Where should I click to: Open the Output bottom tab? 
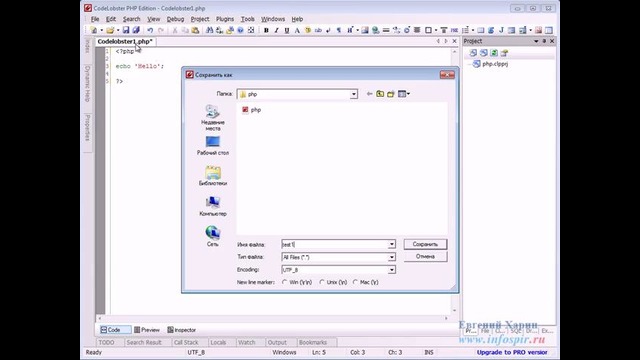277,342
